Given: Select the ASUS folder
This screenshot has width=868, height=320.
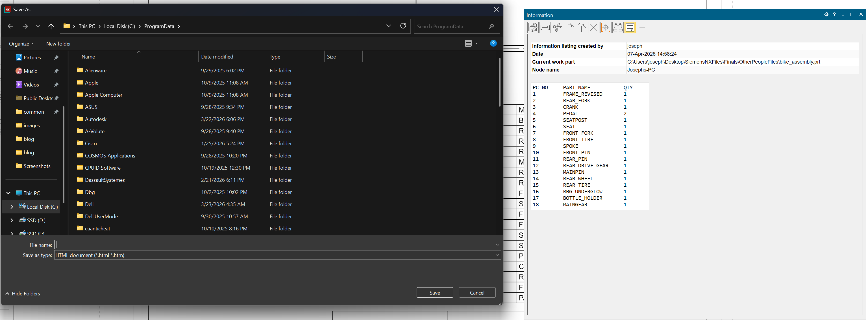Looking at the screenshot, I should click(91, 107).
